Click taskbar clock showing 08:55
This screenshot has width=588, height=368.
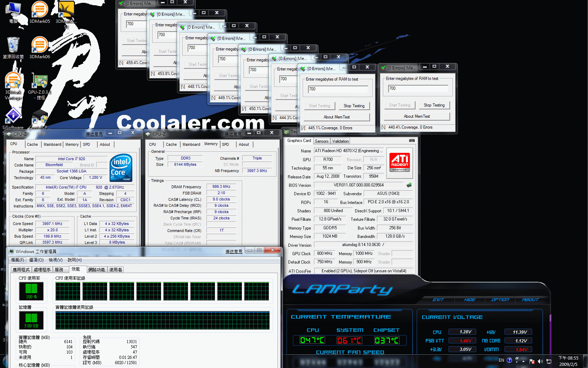pos(568,361)
